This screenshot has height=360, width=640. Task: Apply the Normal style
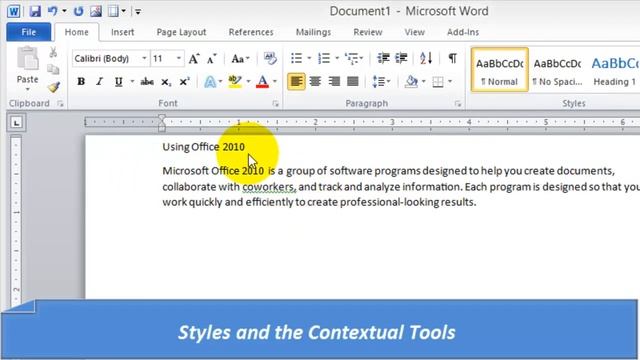500,70
